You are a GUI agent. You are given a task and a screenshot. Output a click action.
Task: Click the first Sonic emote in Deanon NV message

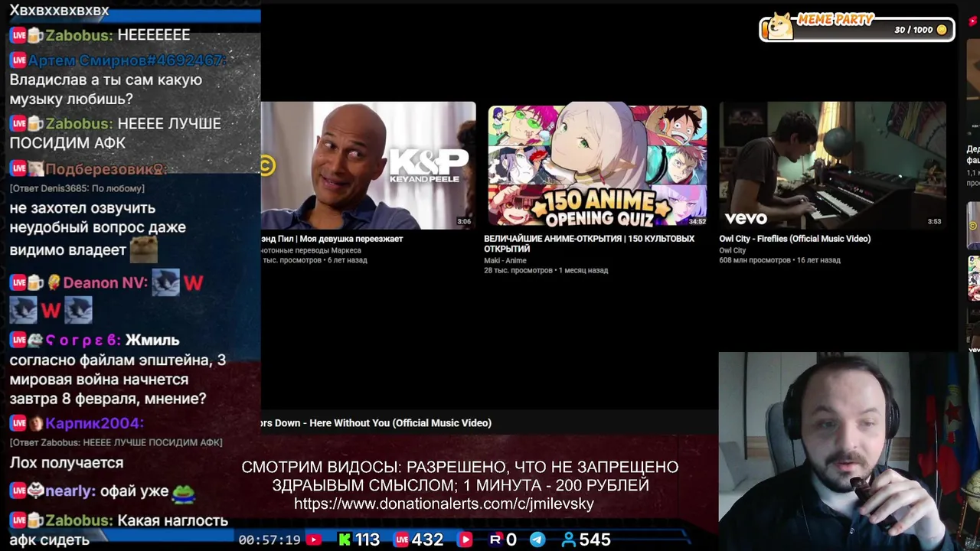click(x=165, y=282)
